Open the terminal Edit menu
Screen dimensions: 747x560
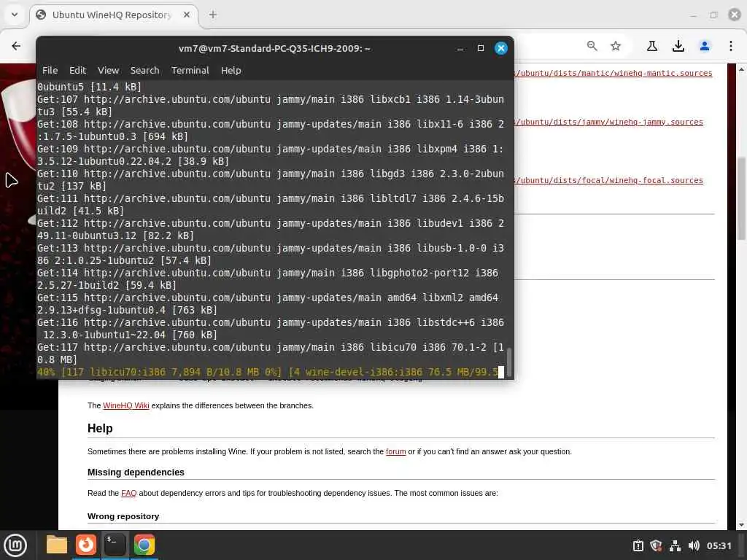[77, 70]
